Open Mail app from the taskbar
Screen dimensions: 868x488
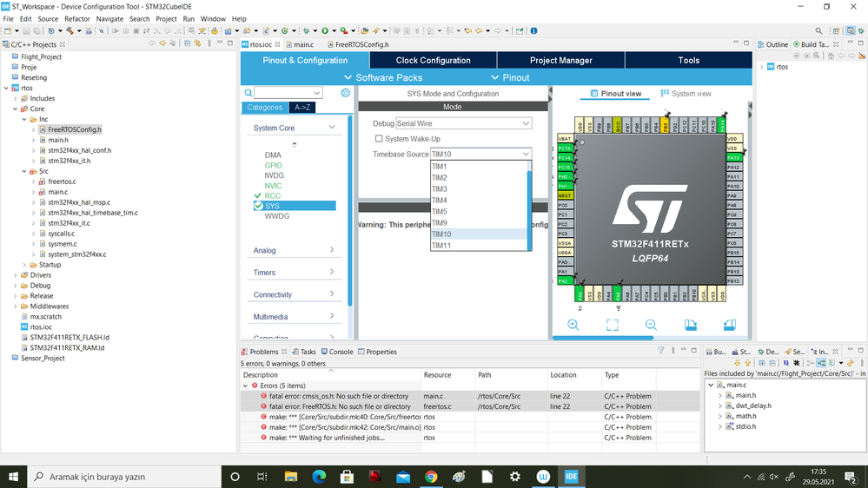tap(403, 477)
